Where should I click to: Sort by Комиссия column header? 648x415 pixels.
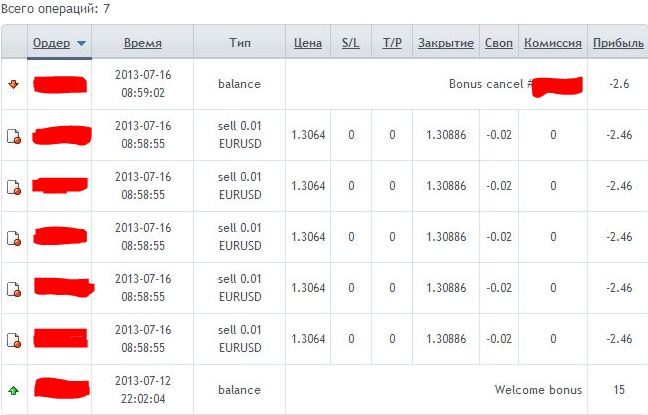[x=553, y=43]
